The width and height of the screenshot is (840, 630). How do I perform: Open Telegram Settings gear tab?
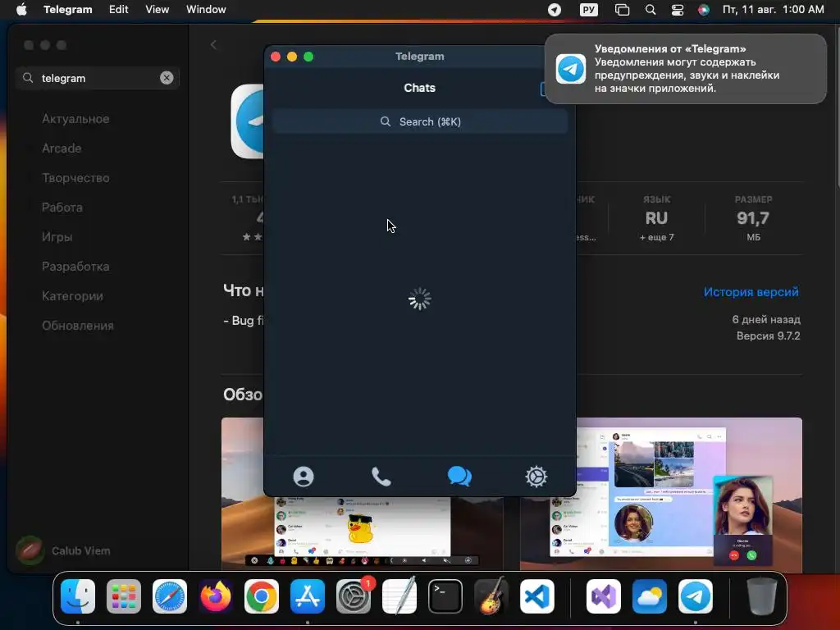[536, 477]
